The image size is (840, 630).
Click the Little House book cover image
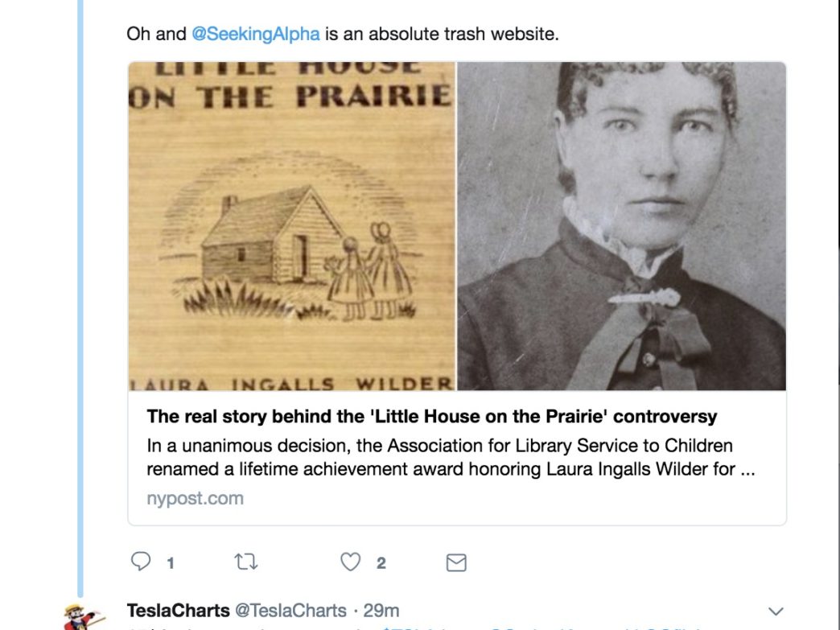(x=292, y=226)
